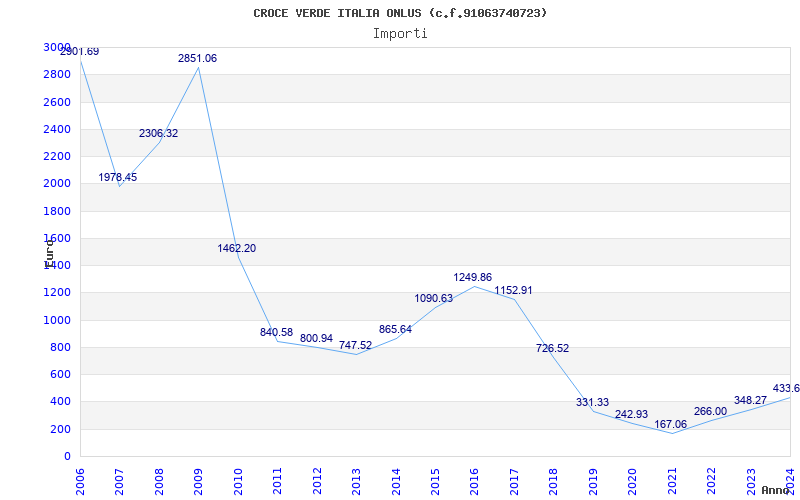This screenshot has height=500, width=800.
Task: Click the 2009 year axis label
Action: pos(198,481)
